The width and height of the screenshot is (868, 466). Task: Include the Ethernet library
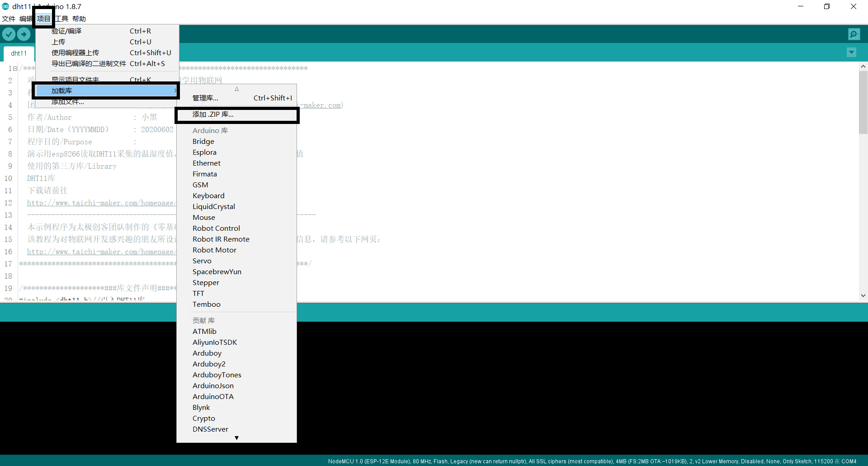pyautogui.click(x=236, y=163)
